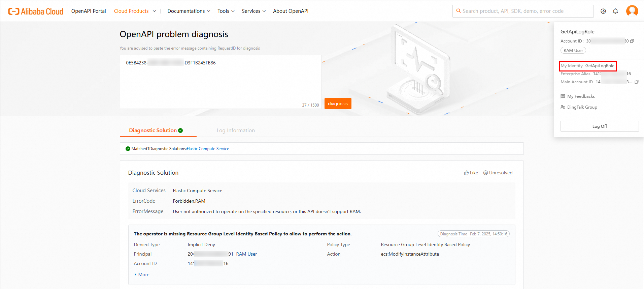
Task: Click the RAM User badge in account panel
Action: pos(573,51)
